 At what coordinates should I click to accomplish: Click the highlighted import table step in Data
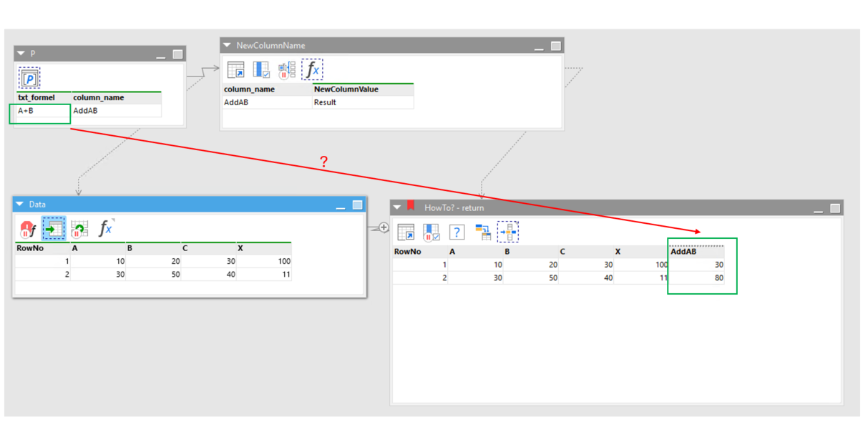click(54, 229)
